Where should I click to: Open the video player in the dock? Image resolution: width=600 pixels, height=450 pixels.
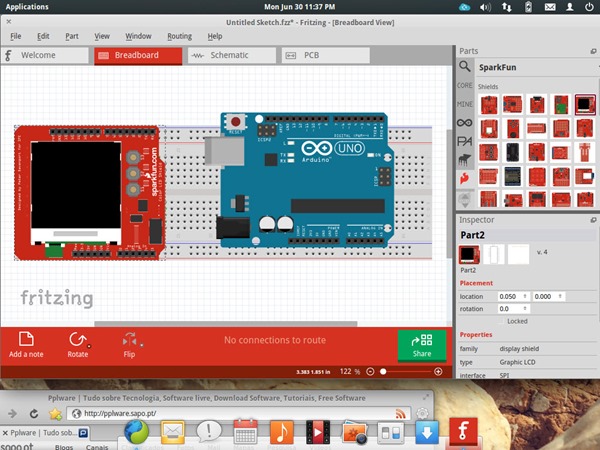click(318, 432)
